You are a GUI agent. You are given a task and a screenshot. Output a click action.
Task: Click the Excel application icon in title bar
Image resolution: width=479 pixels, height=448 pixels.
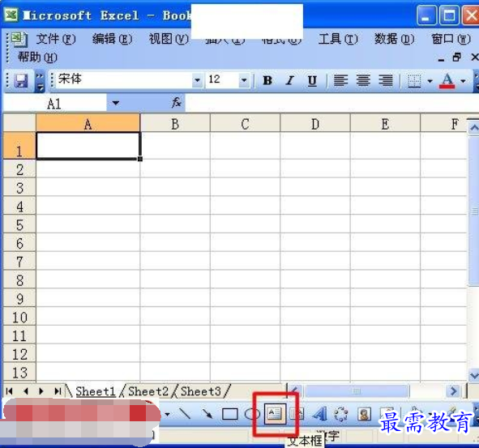(x=11, y=15)
